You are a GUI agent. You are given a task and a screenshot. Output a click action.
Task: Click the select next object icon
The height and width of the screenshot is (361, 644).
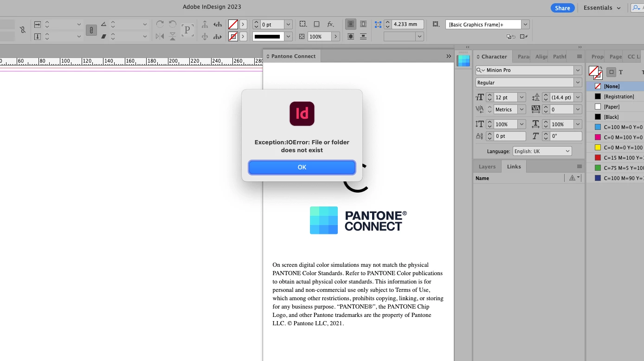point(218,36)
